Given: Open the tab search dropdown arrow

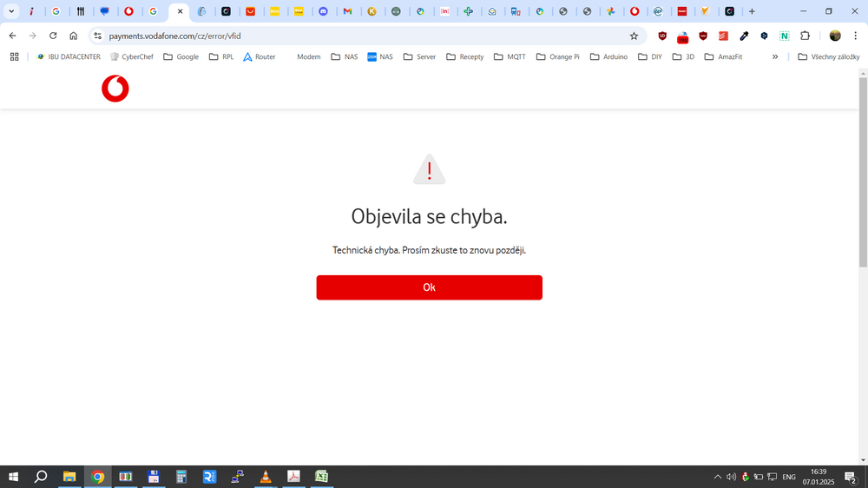Looking at the screenshot, I should coord(11,11).
